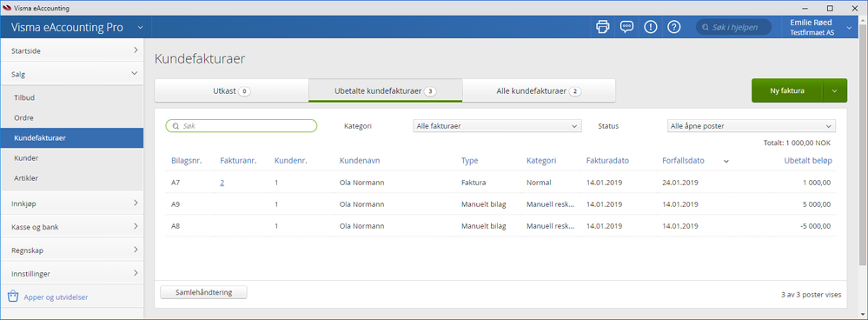Screen dimensions: 868x320
Task: Sort by Kategori column header
Action: tap(541, 161)
